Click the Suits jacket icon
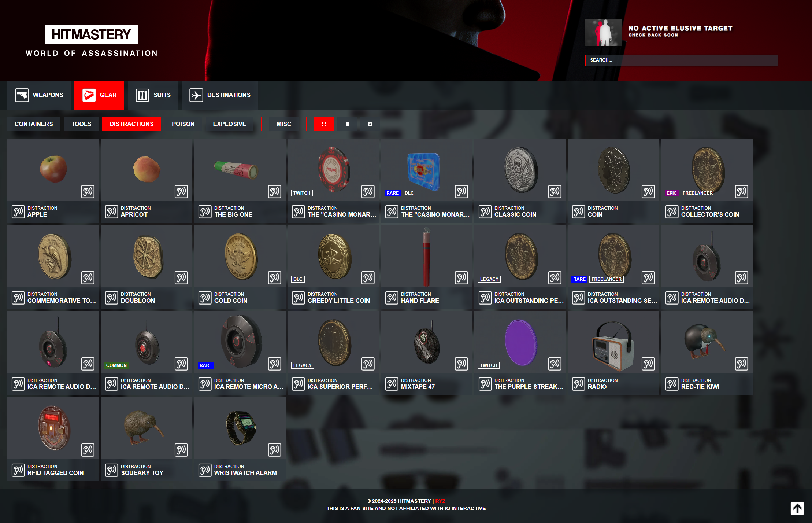This screenshot has height=523, width=812. coord(142,95)
